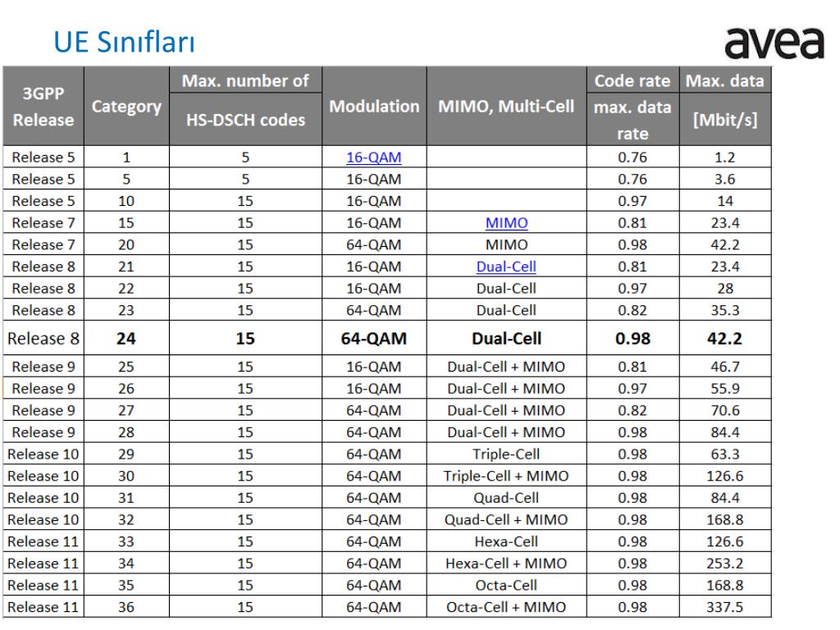
Task: Click the '46.7' max data rate cell
Action: (725, 367)
